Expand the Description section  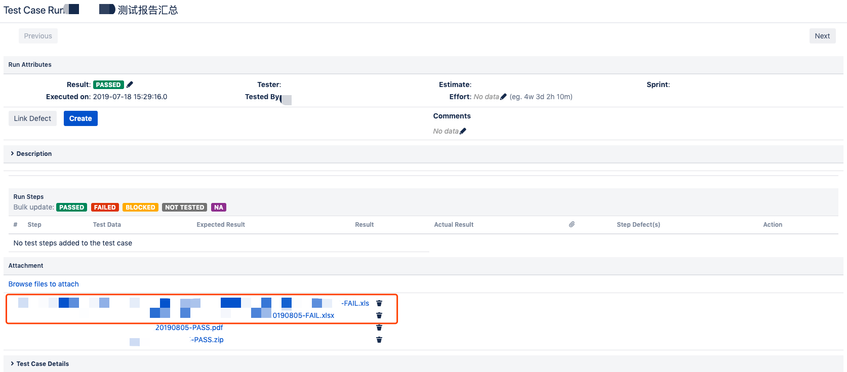[31, 153]
